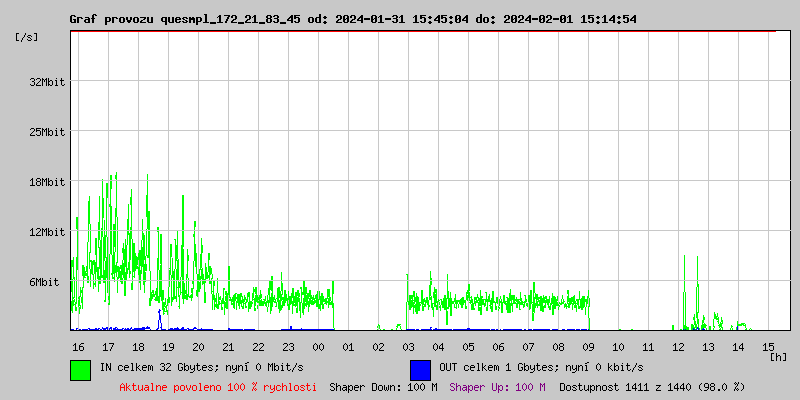This screenshot has width=800, height=400.
Task: Select the hour 09 marker on the time axis
Action: 588,346
